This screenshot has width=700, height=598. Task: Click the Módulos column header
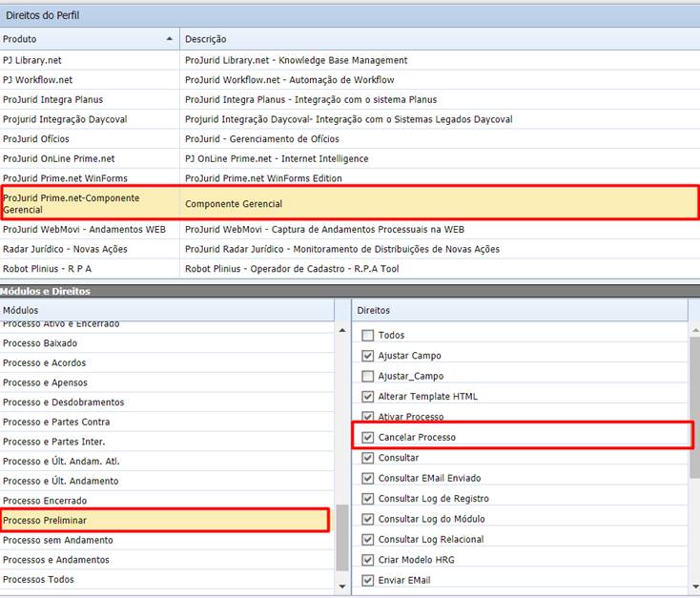tap(167, 310)
